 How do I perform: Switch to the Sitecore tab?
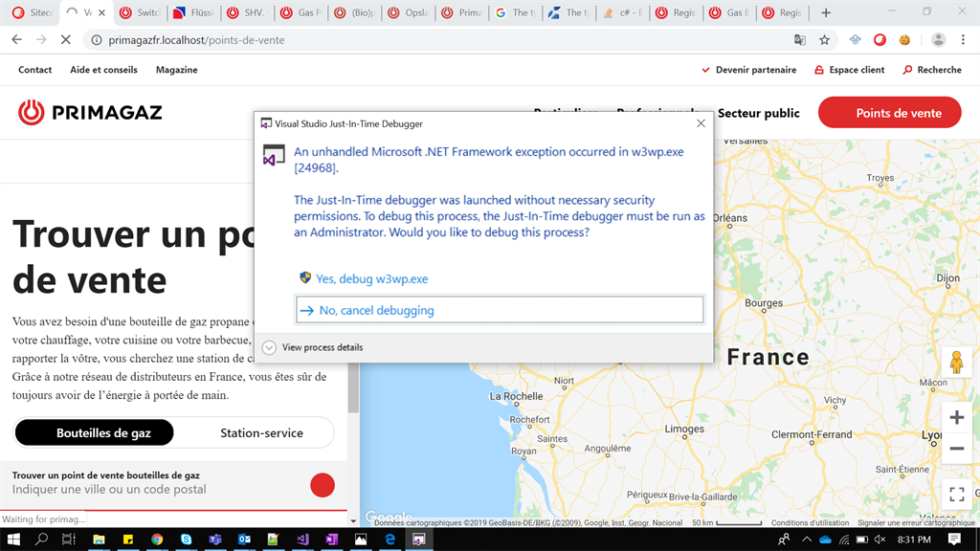click(33, 12)
